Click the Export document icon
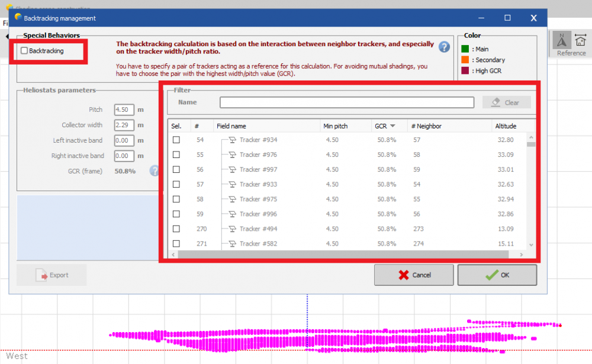 point(41,275)
